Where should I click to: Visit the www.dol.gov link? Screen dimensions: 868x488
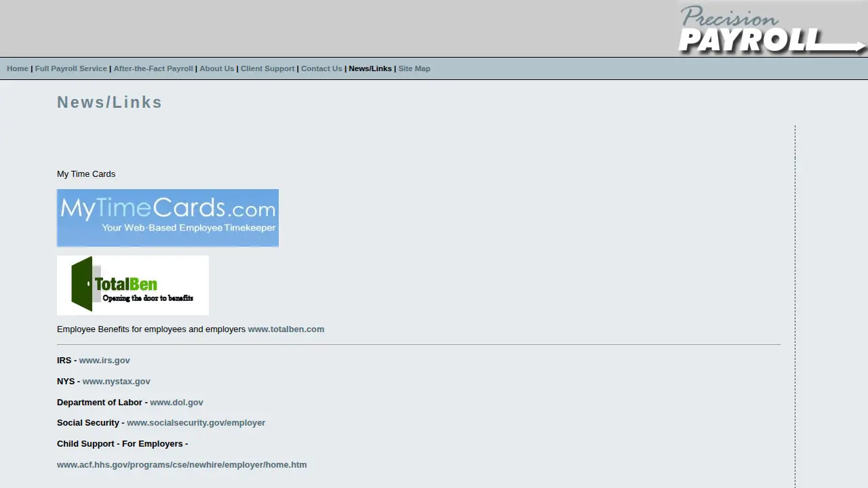coord(176,403)
